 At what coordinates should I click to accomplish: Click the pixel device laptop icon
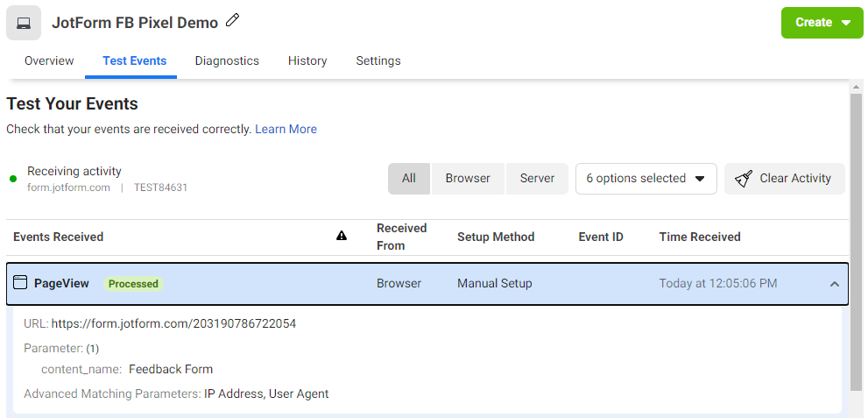(x=24, y=23)
